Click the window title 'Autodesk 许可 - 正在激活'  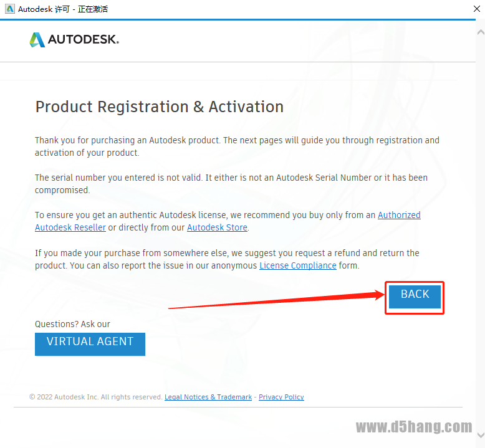coord(61,9)
